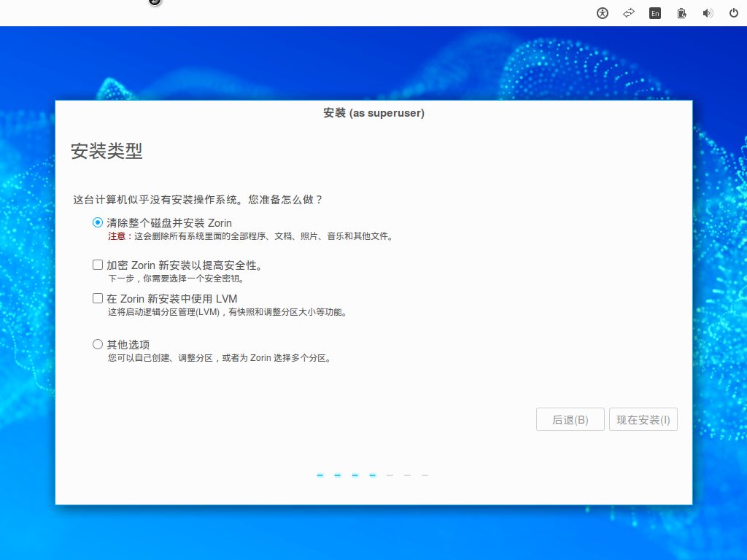The image size is (747, 560).
Task: Click the battery status indicator icon
Action: click(681, 12)
